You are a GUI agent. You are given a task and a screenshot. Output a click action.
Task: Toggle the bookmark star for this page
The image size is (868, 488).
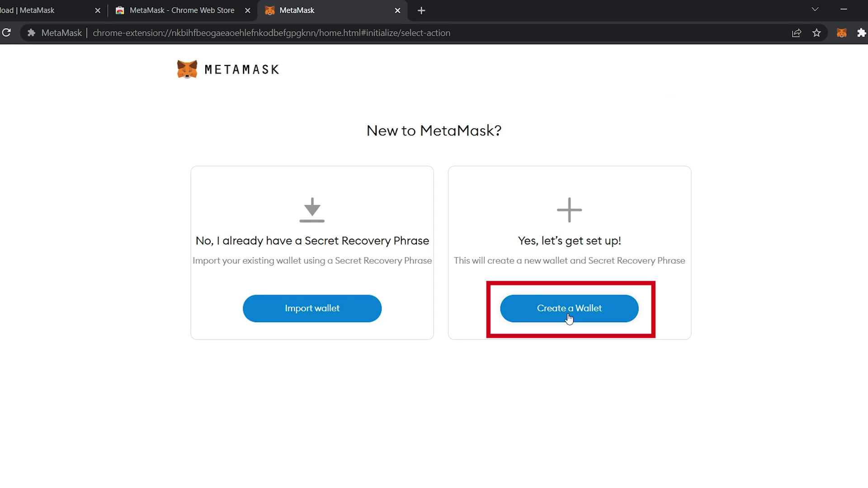817,33
